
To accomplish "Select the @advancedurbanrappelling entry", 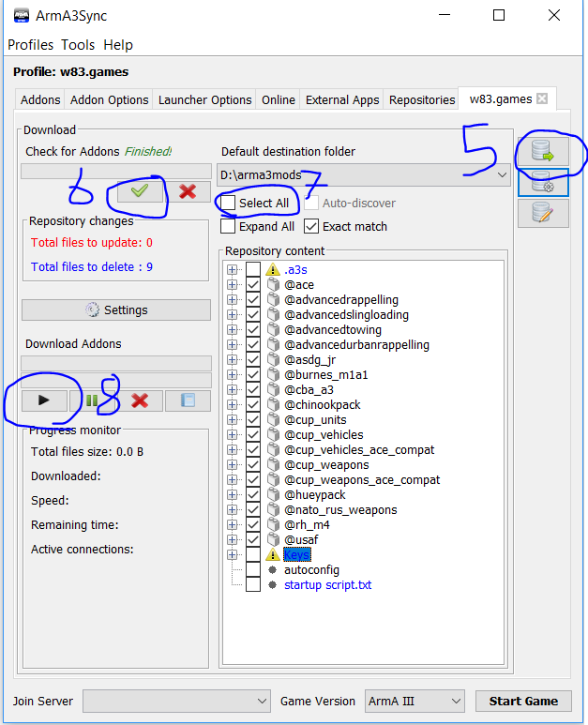I will (x=356, y=344).
